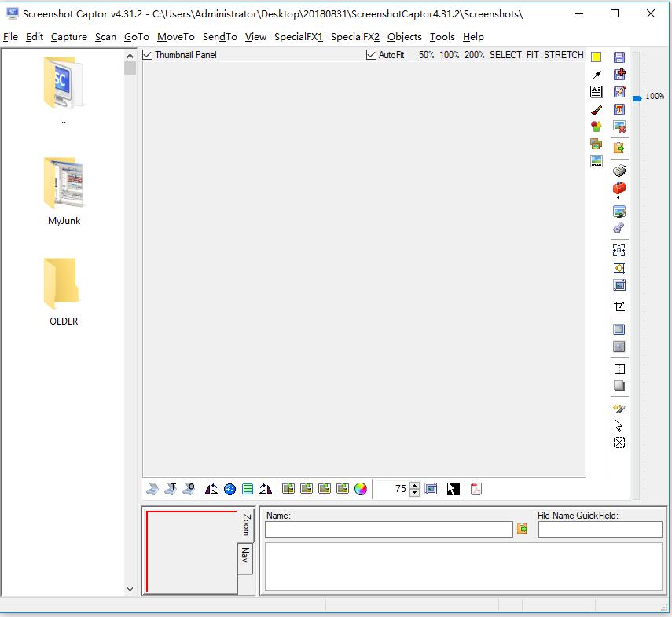Click the yellow highlight color tool
Image resolution: width=672 pixels, height=617 pixels.
coord(596,57)
